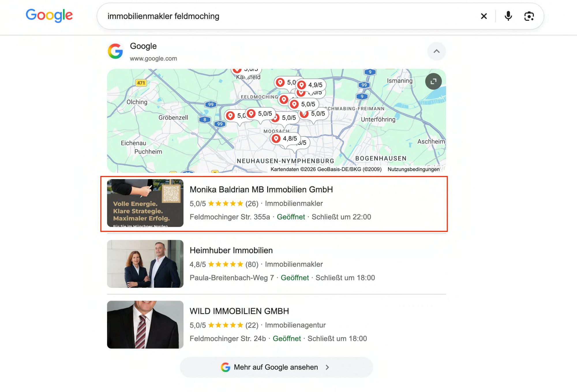Click Kartendaten copyright text on map

(326, 169)
